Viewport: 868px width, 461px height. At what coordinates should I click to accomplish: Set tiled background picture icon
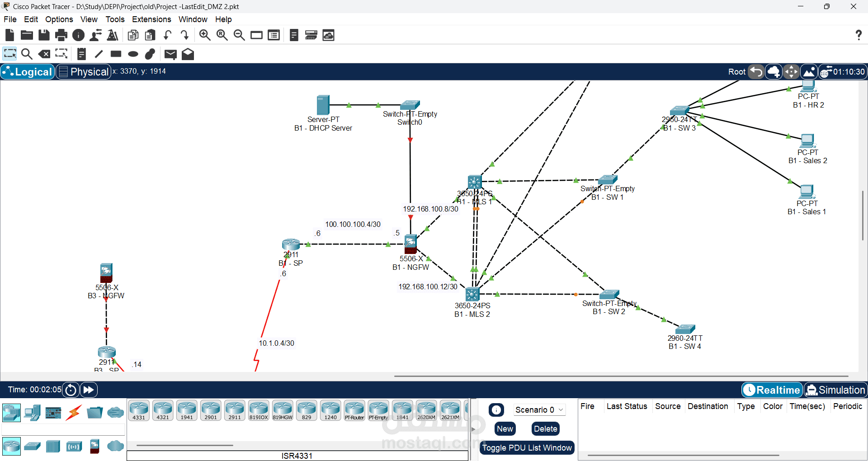click(x=809, y=72)
